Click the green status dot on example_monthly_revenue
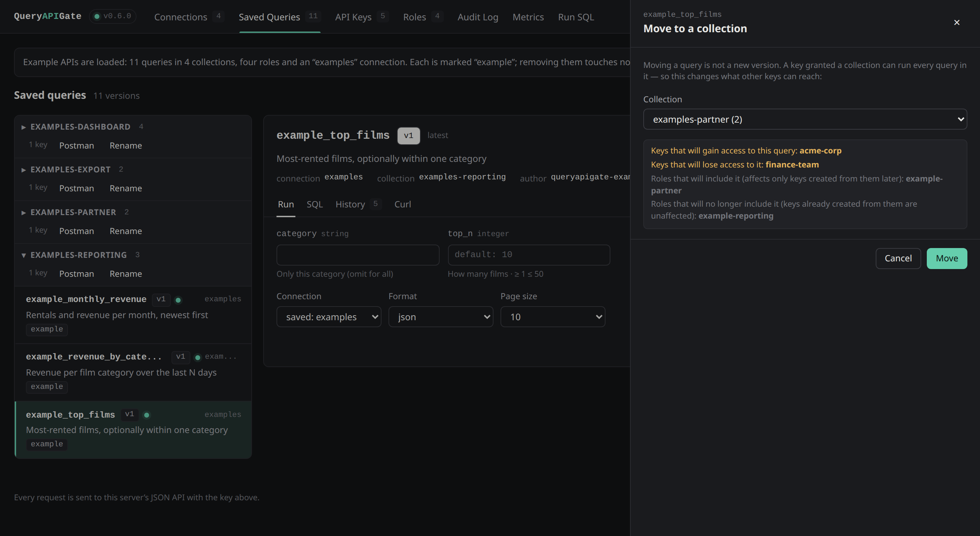Image resolution: width=980 pixels, height=536 pixels. pyautogui.click(x=178, y=300)
